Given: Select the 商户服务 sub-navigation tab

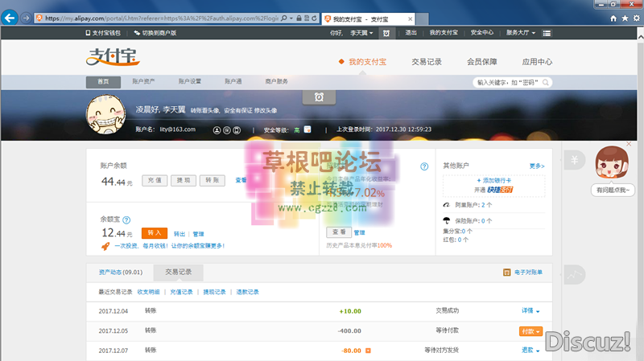Looking at the screenshot, I should [276, 82].
